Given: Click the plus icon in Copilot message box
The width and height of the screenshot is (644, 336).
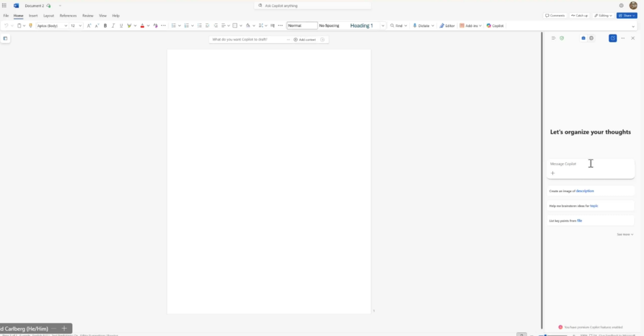Looking at the screenshot, I should (553, 173).
